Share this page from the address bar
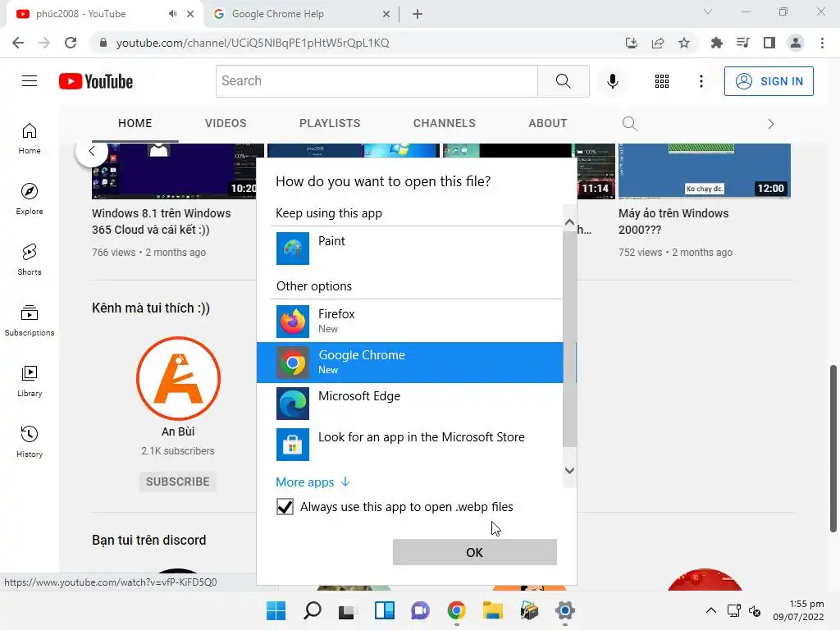The height and width of the screenshot is (630, 840). (x=658, y=43)
